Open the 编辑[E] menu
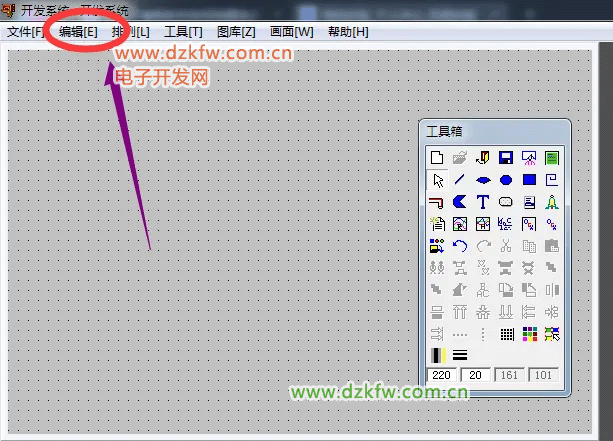Screen dimensions: 613x441 click(78, 32)
